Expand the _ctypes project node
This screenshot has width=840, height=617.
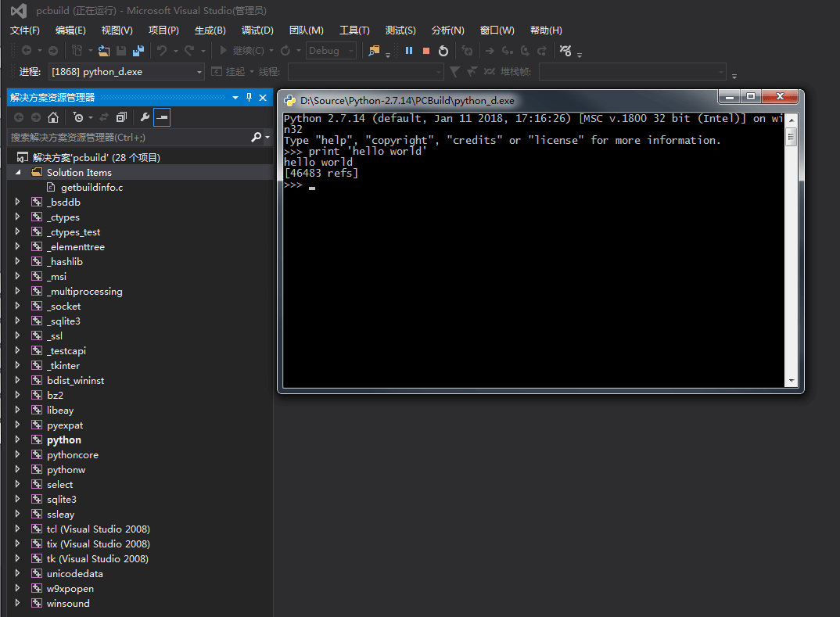18,217
